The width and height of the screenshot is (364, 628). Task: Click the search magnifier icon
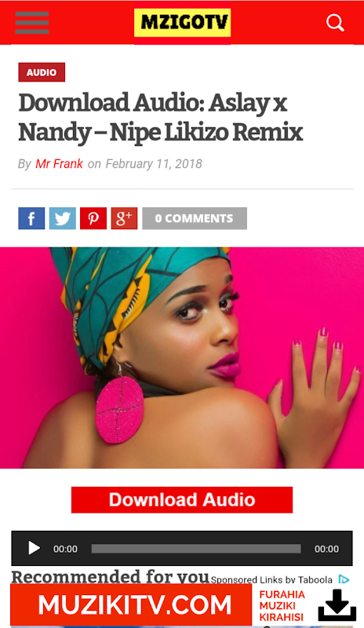click(335, 23)
